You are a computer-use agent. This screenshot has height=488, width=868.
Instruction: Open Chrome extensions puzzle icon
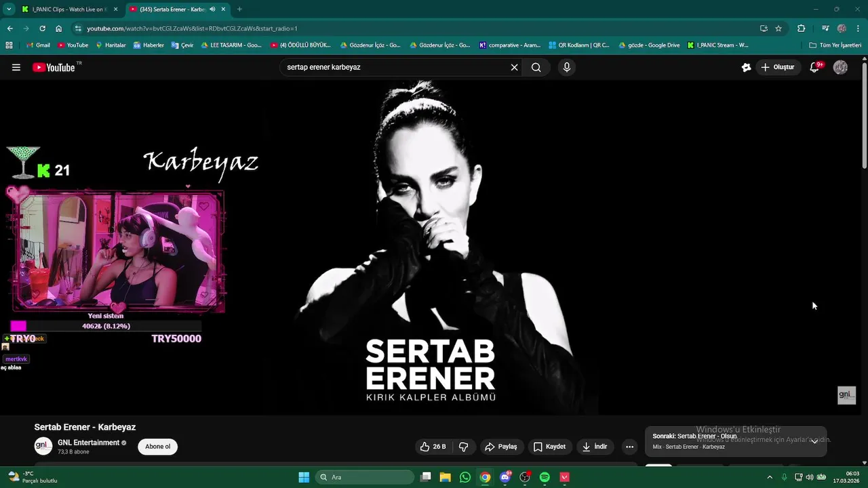tap(801, 28)
